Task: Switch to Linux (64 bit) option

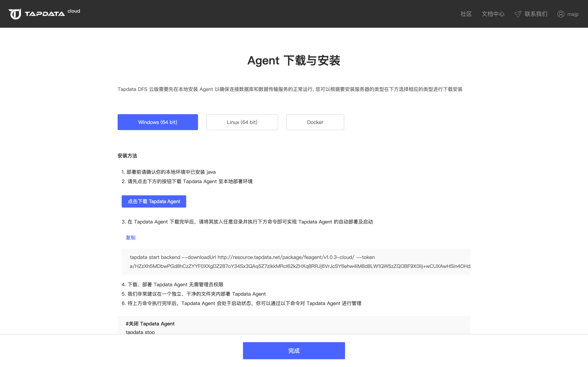Action: 242,122
